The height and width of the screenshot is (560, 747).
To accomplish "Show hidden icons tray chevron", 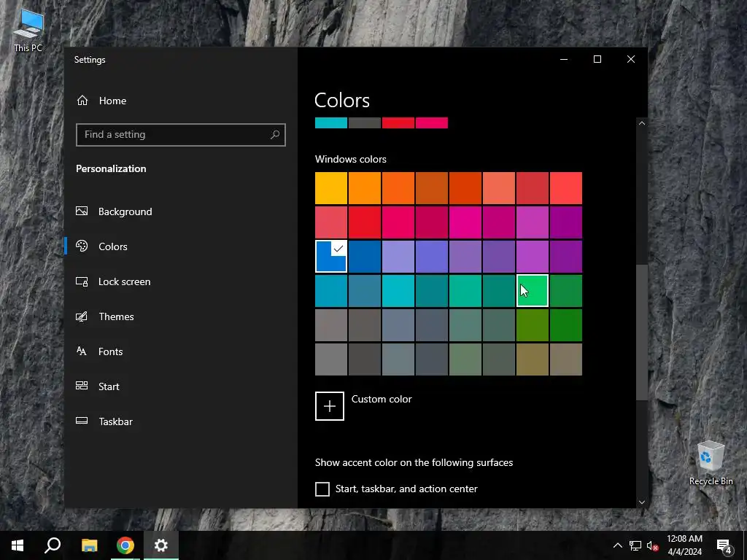I will click(617, 545).
